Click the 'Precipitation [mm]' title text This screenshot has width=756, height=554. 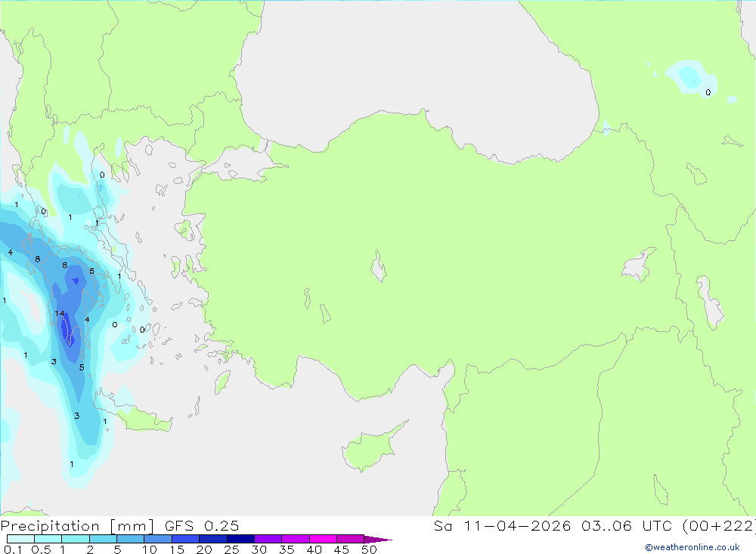pos(77,526)
